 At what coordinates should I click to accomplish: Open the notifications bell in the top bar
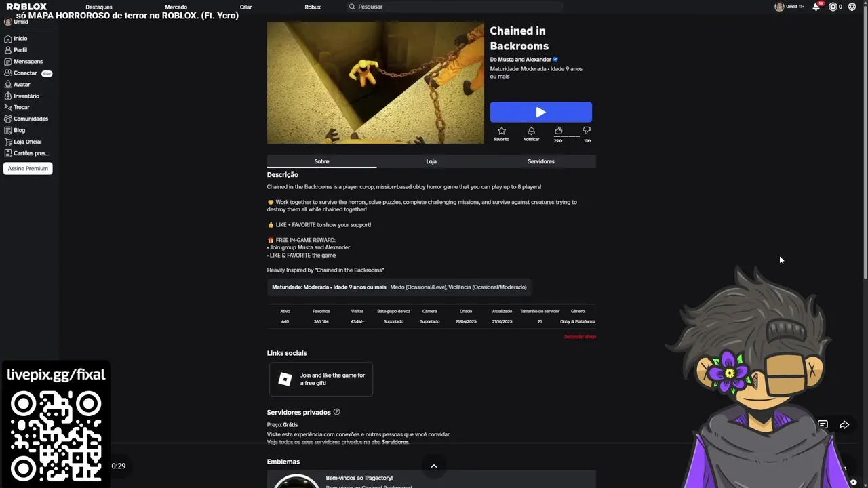point(816,7)
